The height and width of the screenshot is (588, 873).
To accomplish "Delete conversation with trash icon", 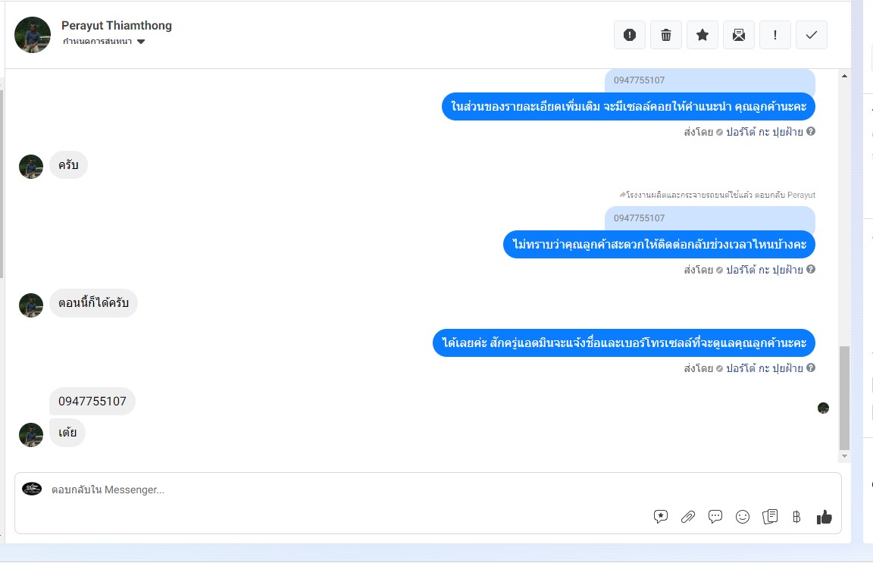I will [x=666, y=35].
